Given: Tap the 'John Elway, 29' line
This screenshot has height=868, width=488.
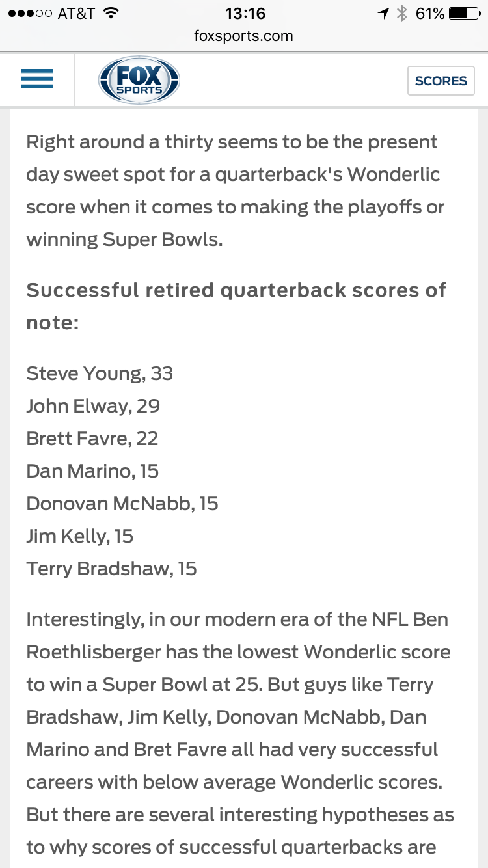Looking at the screenshot, I should [93, 406].
